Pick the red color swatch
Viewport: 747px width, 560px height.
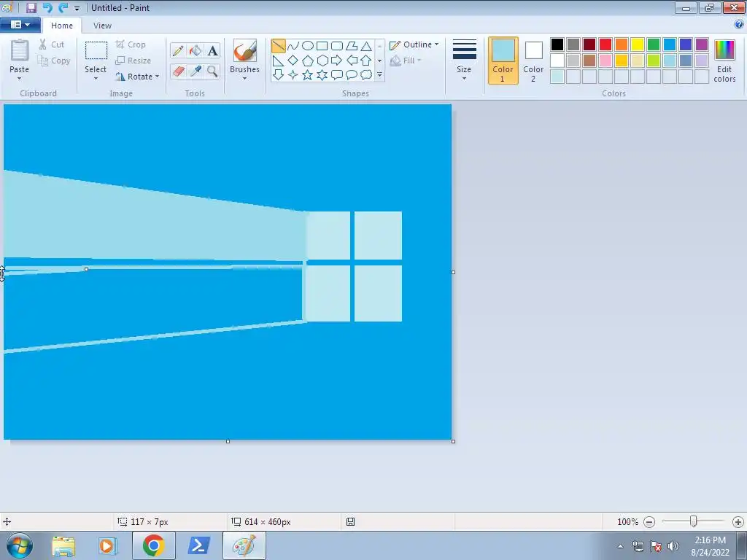(605, 44)
